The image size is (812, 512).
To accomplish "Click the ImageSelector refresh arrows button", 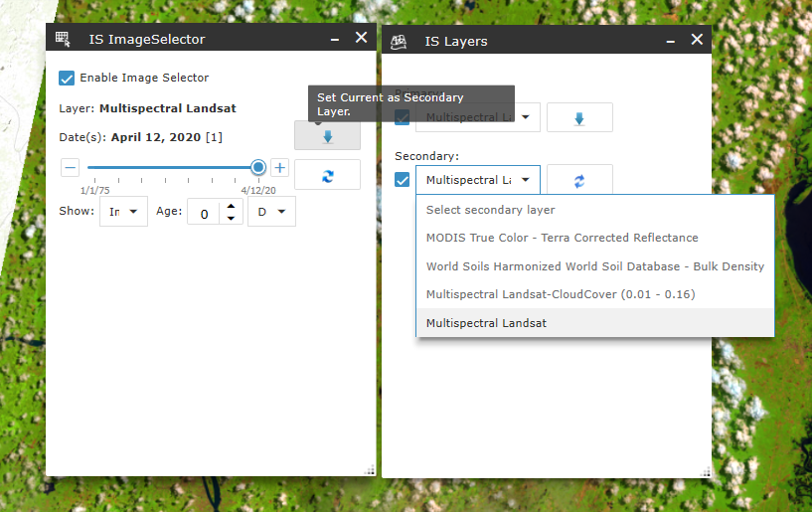I will coord(327,176).
